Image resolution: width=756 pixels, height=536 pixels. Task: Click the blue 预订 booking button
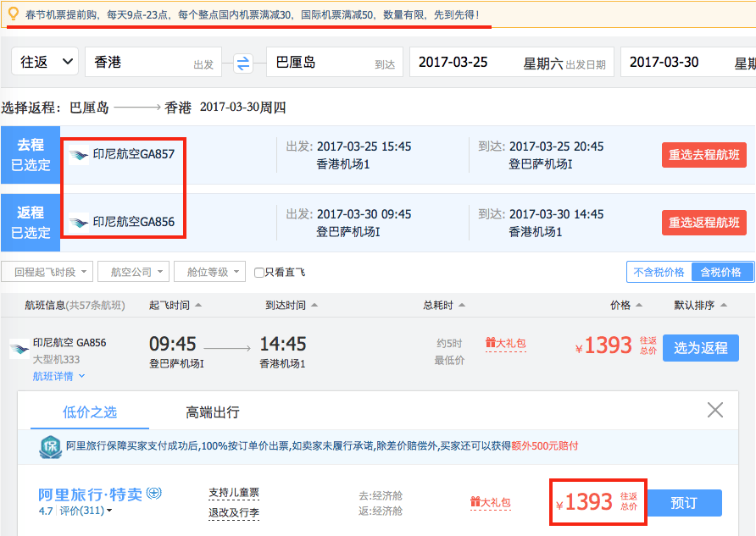pos(684,503)
